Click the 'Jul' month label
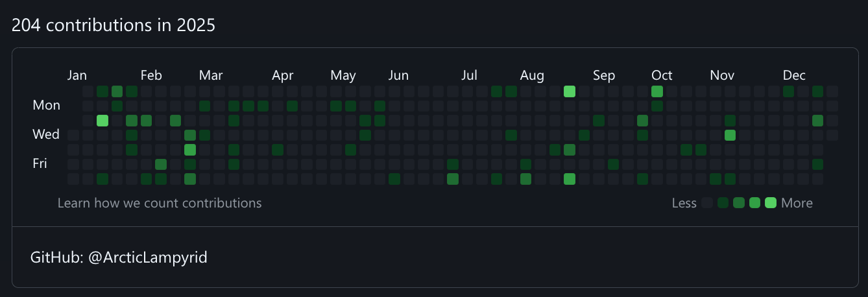Viewport: 868px width, 297px height. tap(470, 76)
